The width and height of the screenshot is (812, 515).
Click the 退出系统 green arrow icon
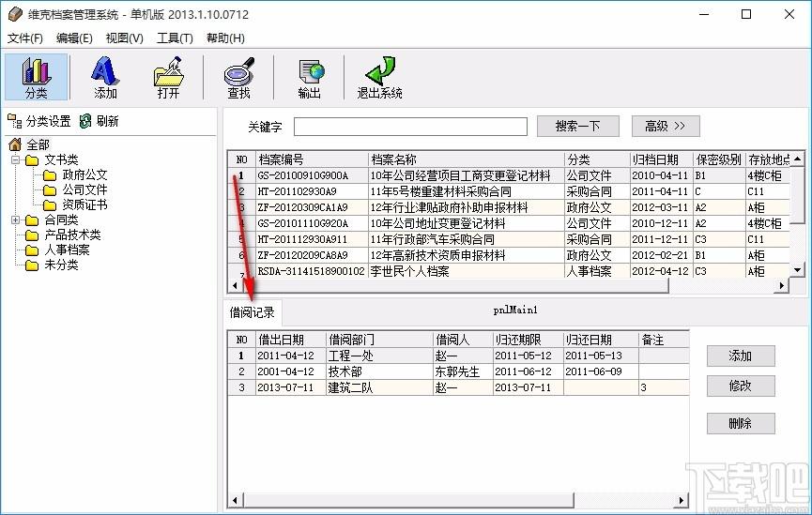click(379, 77)
